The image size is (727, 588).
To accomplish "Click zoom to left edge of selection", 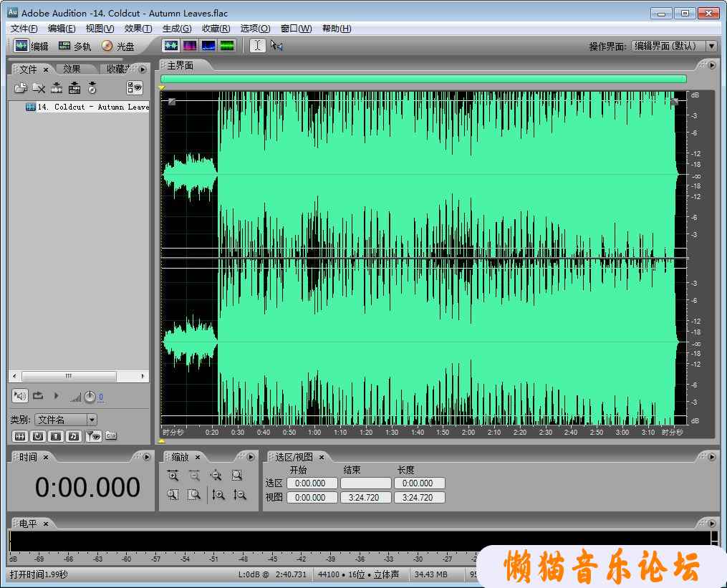I will pos(173,495).
